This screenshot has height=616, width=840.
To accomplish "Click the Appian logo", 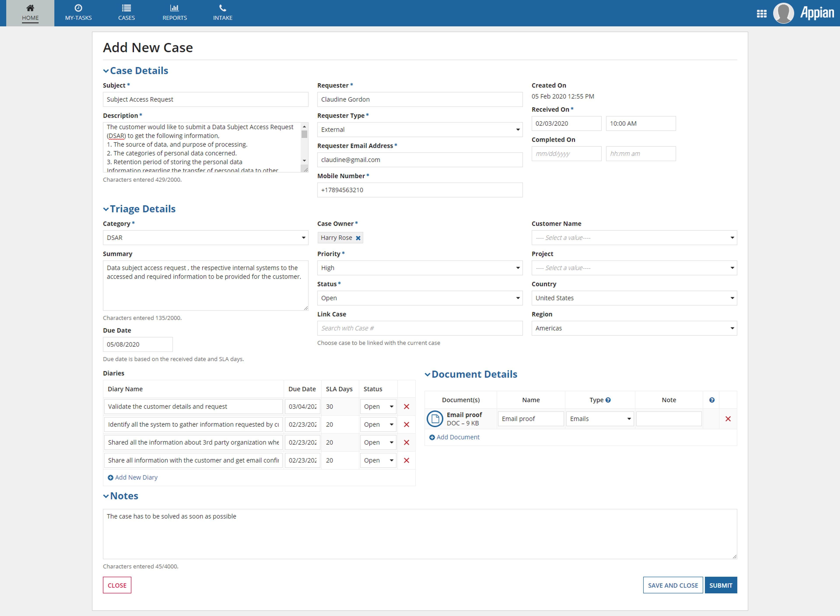I will click(817, 13).
